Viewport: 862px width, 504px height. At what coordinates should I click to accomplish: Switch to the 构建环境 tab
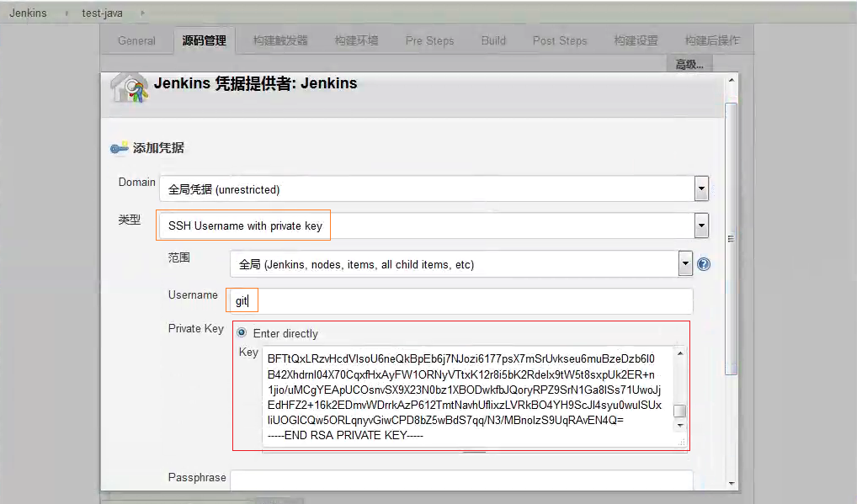356,40
